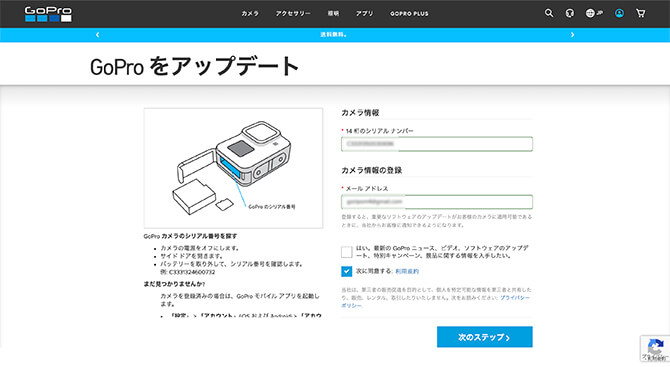This screenshot has height=367, width=670.
Task: Click the カメラ情報の登録 section heading
Action: (371, 170)
